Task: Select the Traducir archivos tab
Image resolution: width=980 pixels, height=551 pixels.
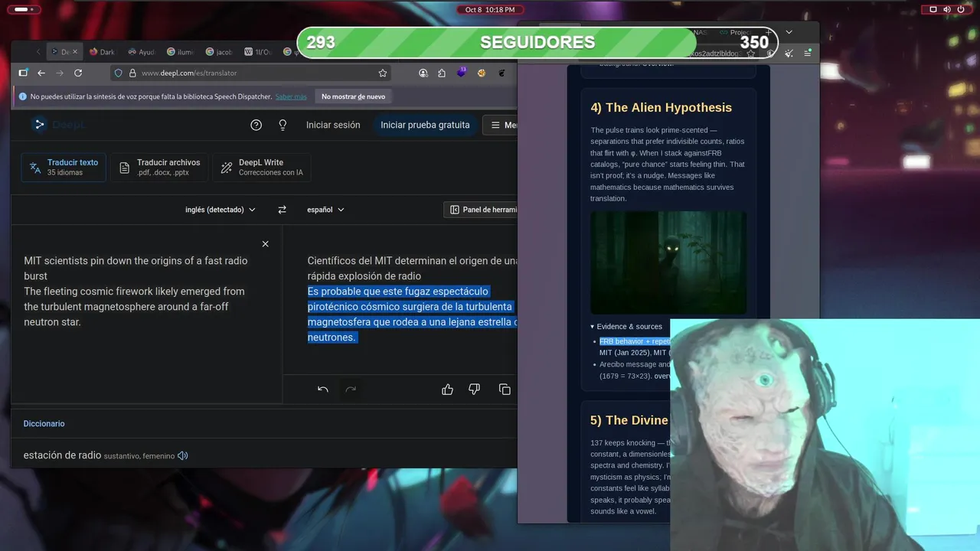Action: pyautogui.click(x=160, y=167)
